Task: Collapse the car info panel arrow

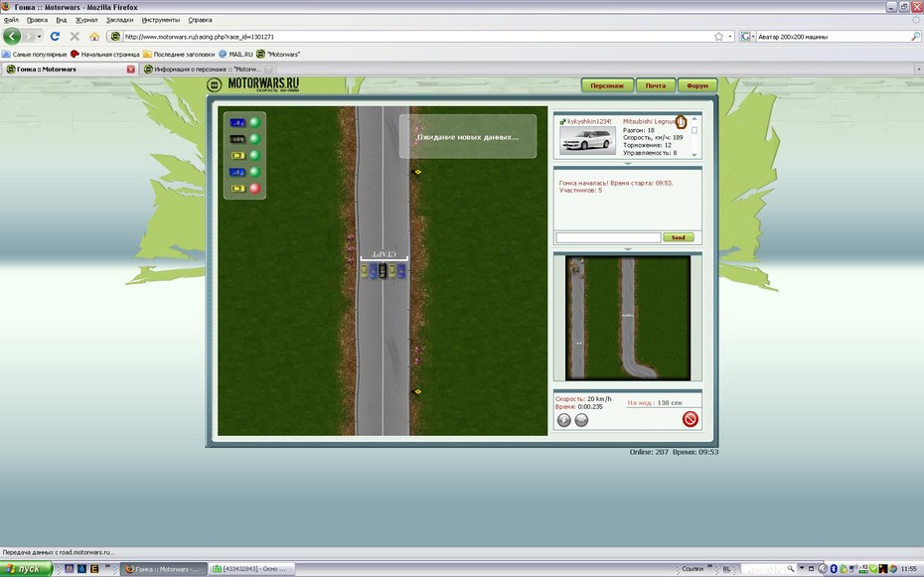Action: (628, 163)
